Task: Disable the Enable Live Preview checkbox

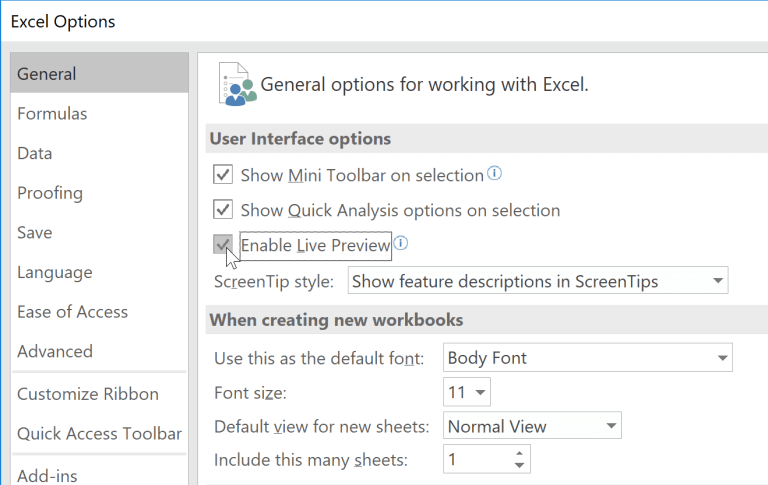Action: coord(223,245)
